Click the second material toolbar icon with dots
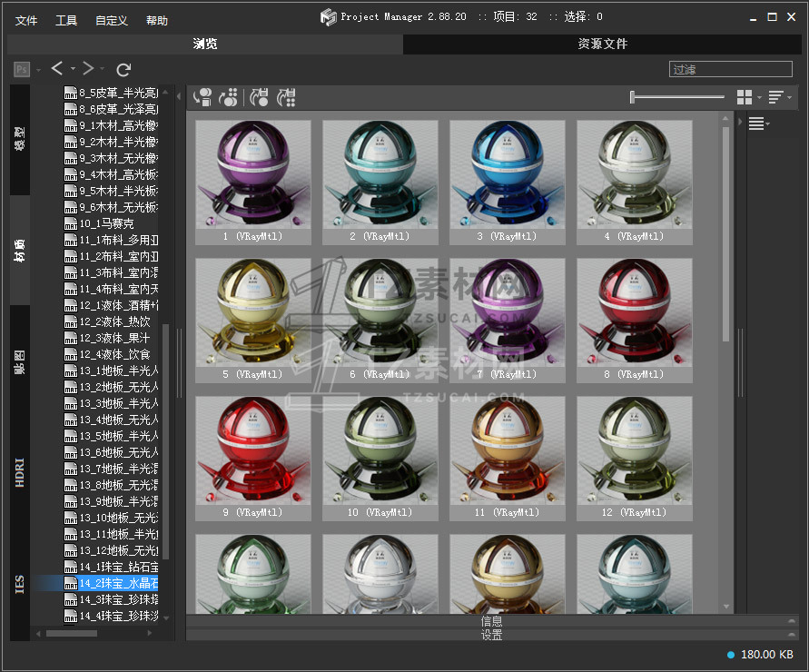This screenshot has height=672, width=809. tap(229, 97)
